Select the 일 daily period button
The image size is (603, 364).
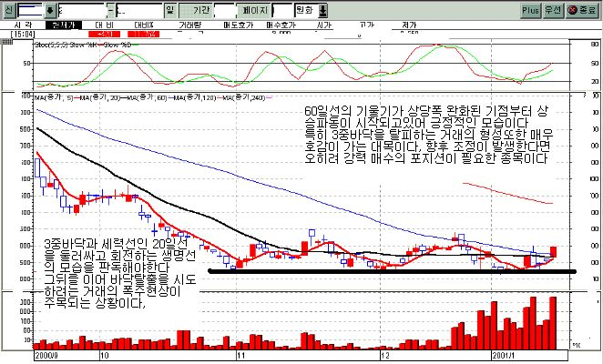pyautogui.click(x=170, y=11)
